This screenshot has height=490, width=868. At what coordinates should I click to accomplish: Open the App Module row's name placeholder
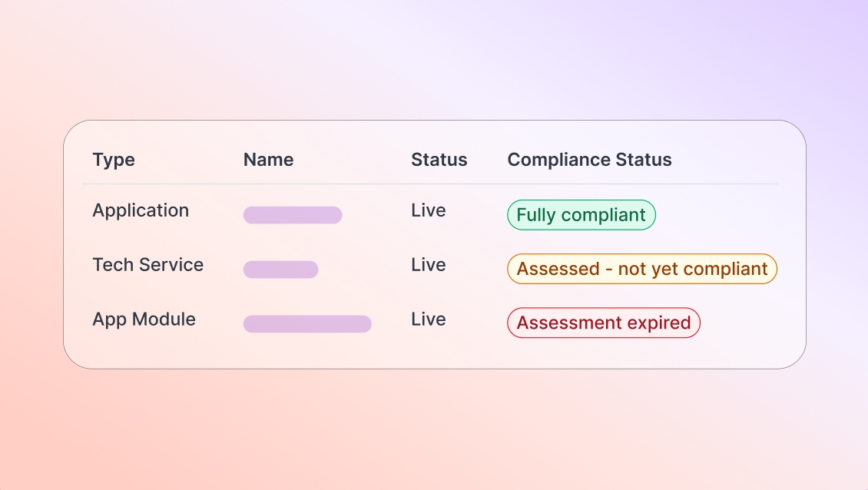[307, 324]
